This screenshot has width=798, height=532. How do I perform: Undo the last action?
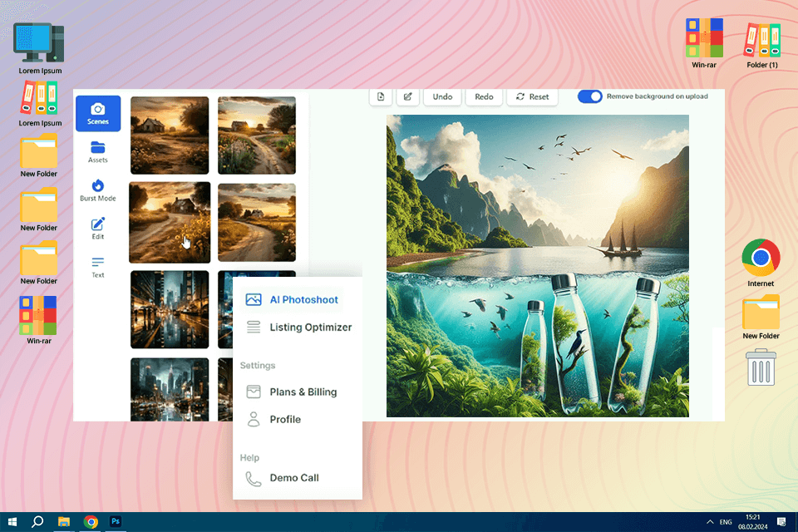[442, 96]
